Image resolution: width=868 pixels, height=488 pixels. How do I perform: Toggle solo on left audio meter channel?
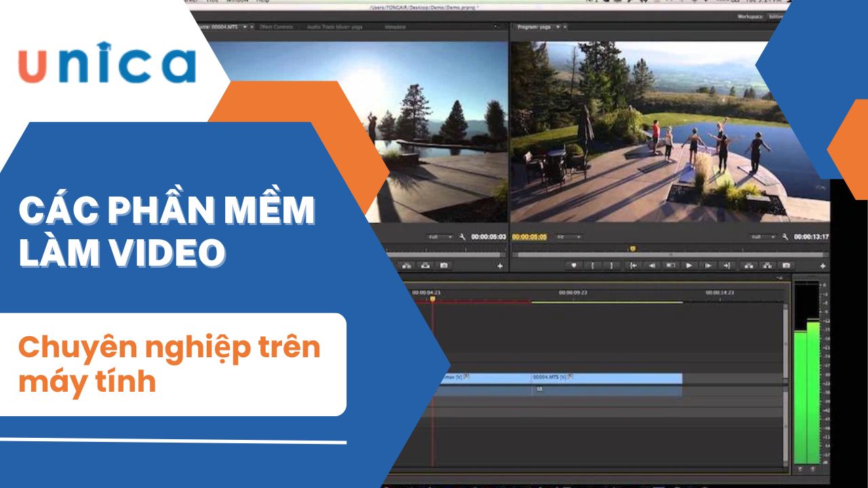coord(801,468)
